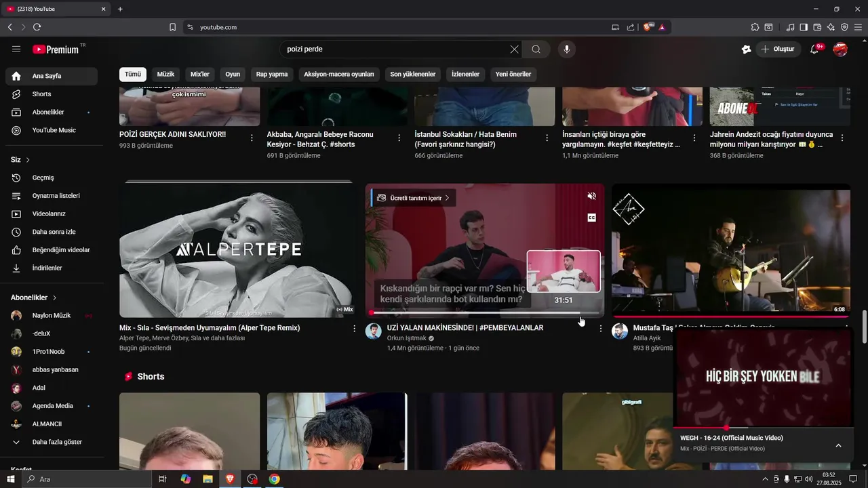The width and height of the screenshot is (868, 488).
Task: Bookmark this page icon in address bar
Action: pyautogui.click(x=172, y=27)
